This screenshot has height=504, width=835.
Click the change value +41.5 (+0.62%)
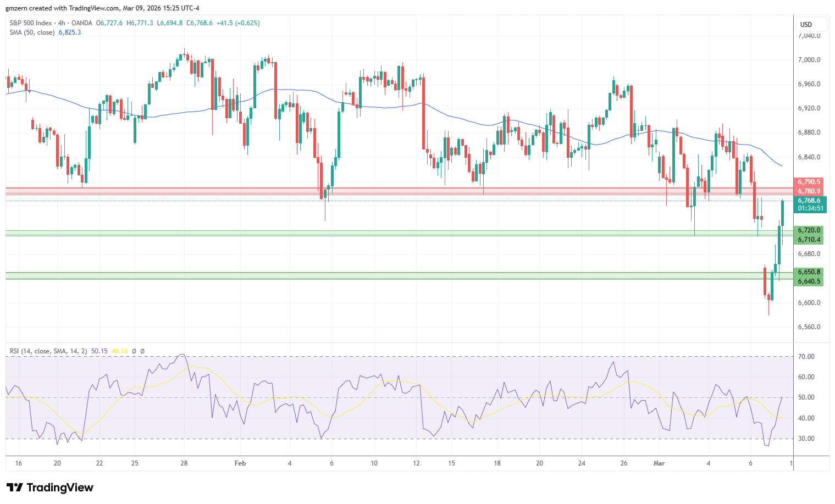coord(238,23)
